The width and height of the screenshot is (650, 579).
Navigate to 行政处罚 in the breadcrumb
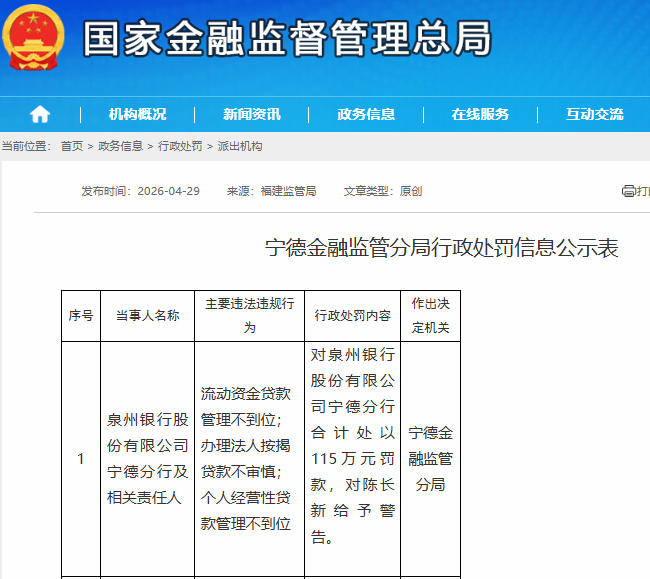pyautogui.click(x=180, y=146)
